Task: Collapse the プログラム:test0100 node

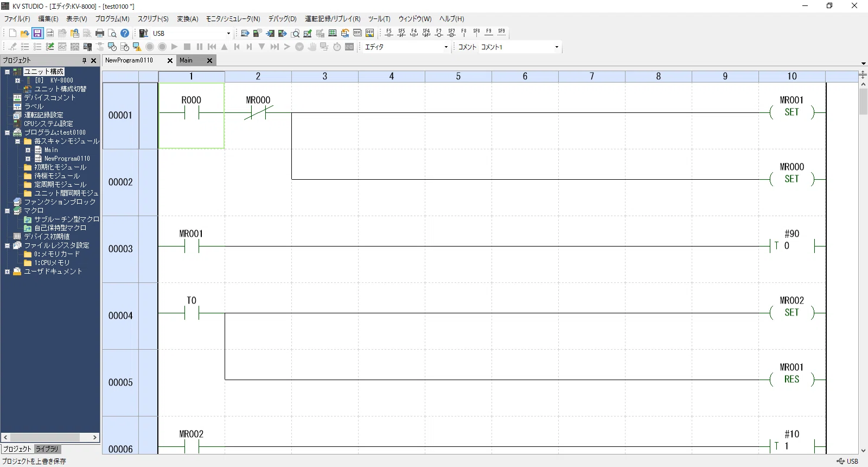Action: [7, 132]
